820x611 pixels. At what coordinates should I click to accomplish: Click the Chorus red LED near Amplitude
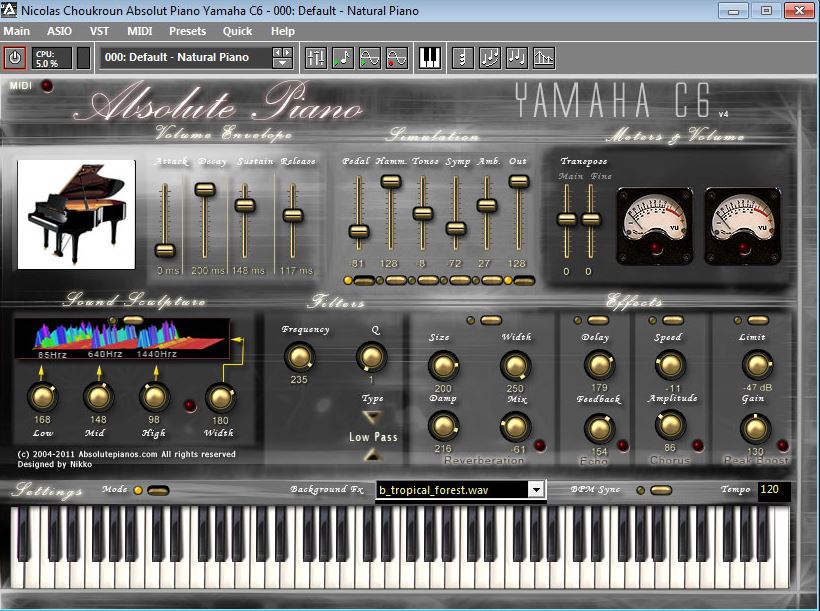click(698, 446)
